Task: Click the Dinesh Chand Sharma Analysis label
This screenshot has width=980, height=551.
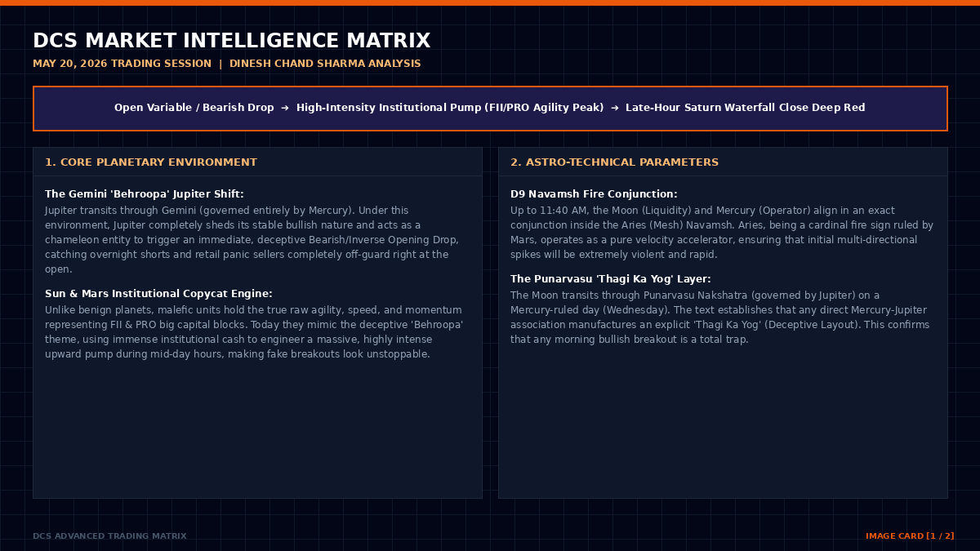Action: tap(325, 64)
